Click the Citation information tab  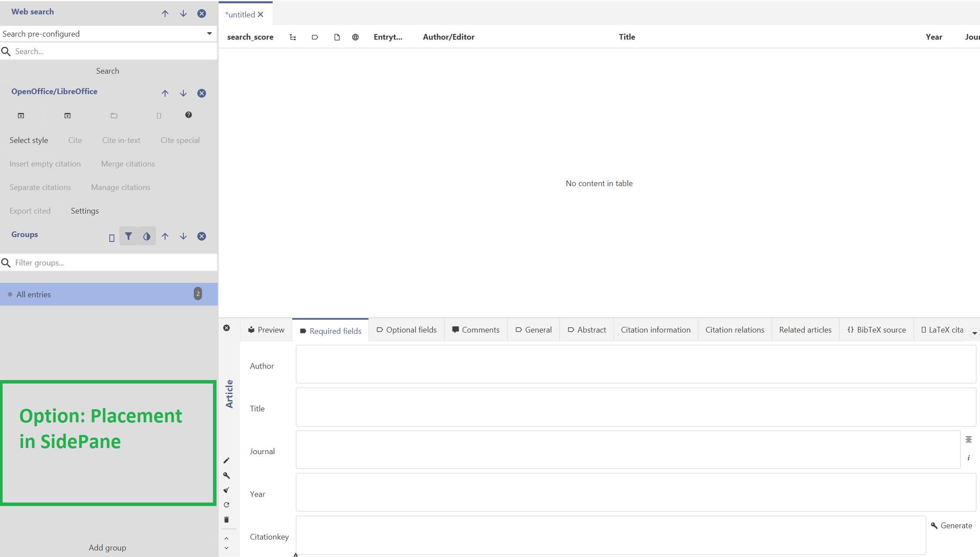656,330
